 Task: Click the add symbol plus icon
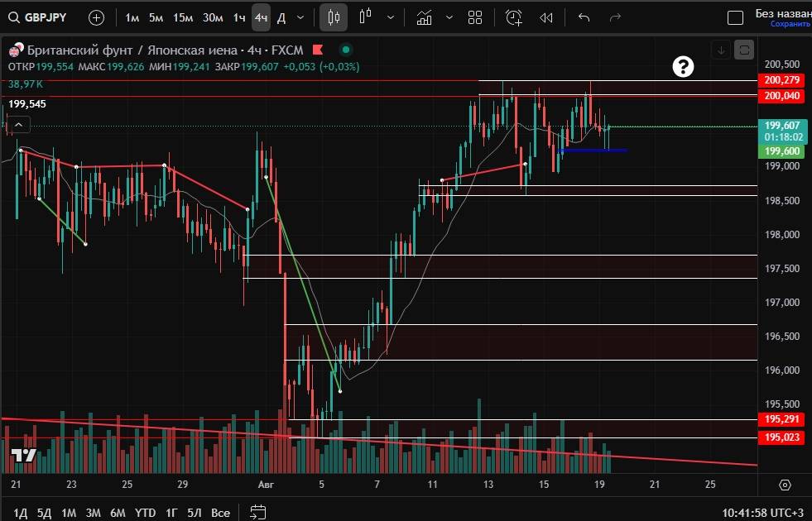point(97,17)
